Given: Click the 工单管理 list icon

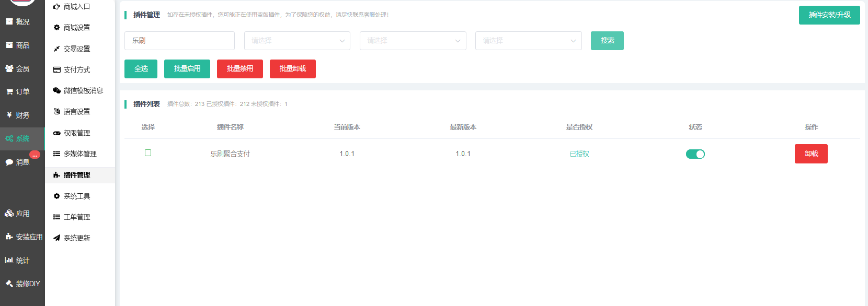Looking at the screenshot, I should click(x=56, y=217).
